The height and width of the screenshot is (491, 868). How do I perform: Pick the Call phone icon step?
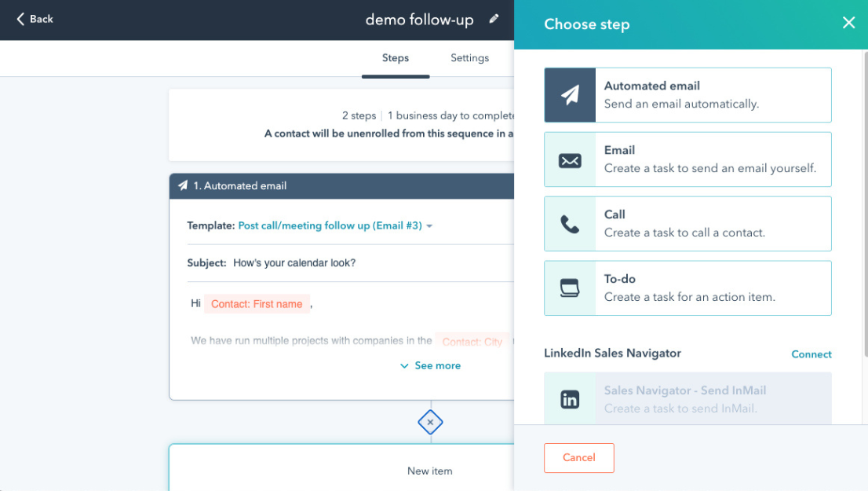pos(570,223)
